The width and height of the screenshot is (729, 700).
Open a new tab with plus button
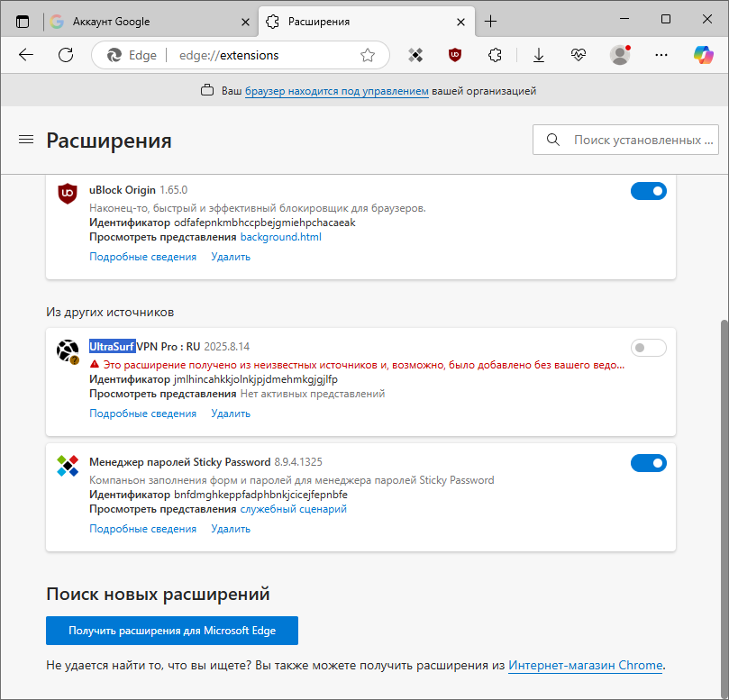(490, 22)
